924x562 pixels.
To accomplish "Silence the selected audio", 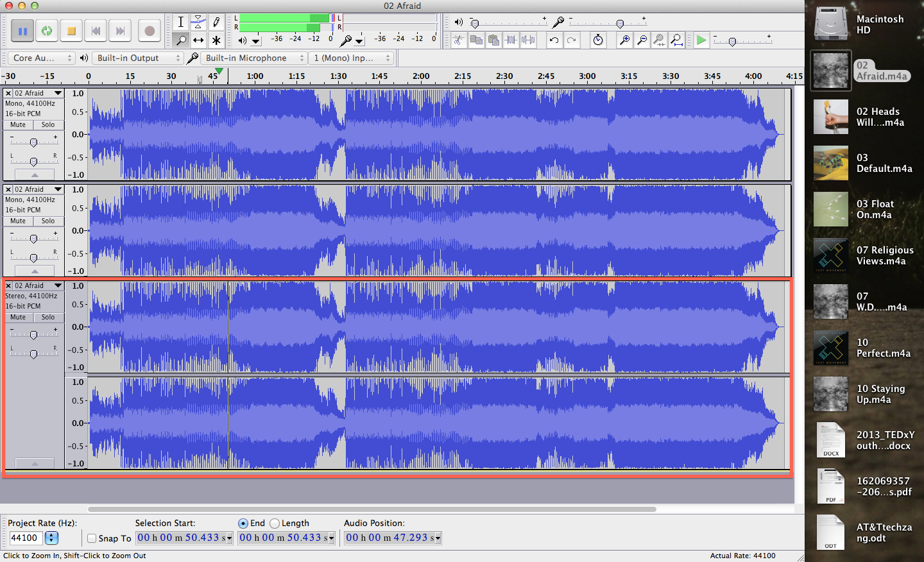I will coord(528,40).
